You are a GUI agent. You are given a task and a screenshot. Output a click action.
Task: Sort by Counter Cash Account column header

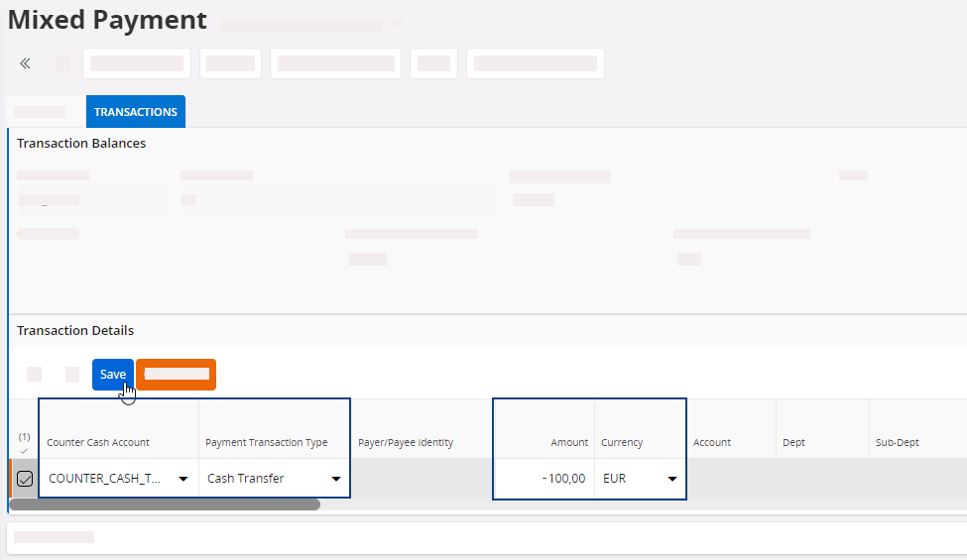tap(98, 442)
